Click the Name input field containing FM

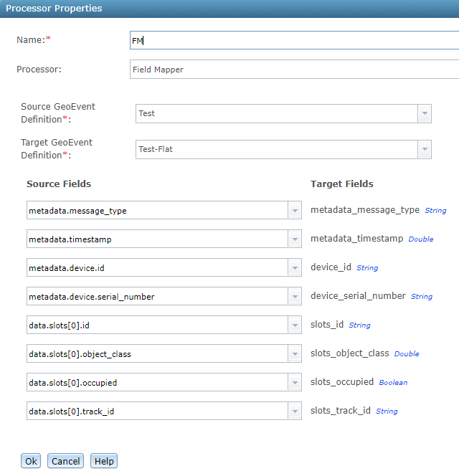[x=294, y=41]
